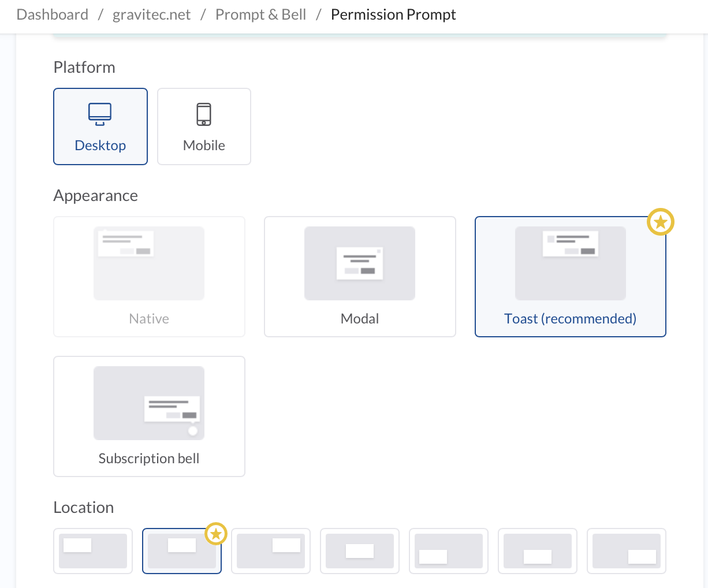Select the Modal label text
Image resolution: width=708 pixels, height=588 pixels.
(360, 319)
